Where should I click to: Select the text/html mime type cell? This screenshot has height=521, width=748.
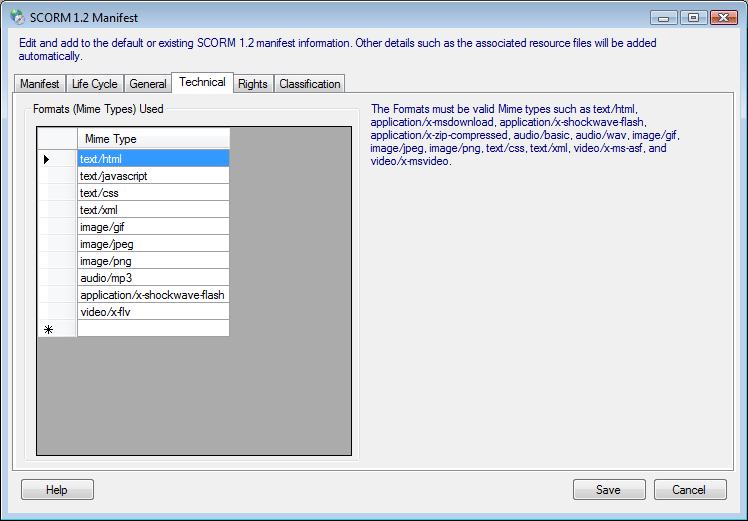(x=153, y=159)
